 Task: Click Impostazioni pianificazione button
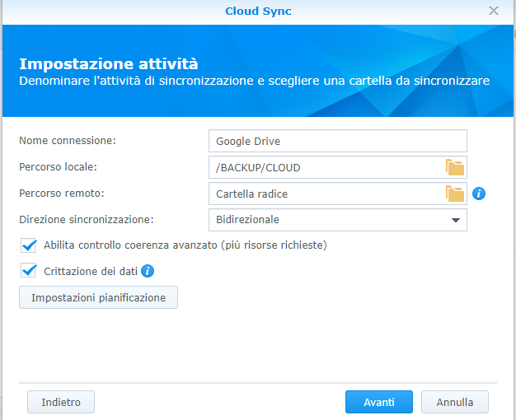click(98, 297)
